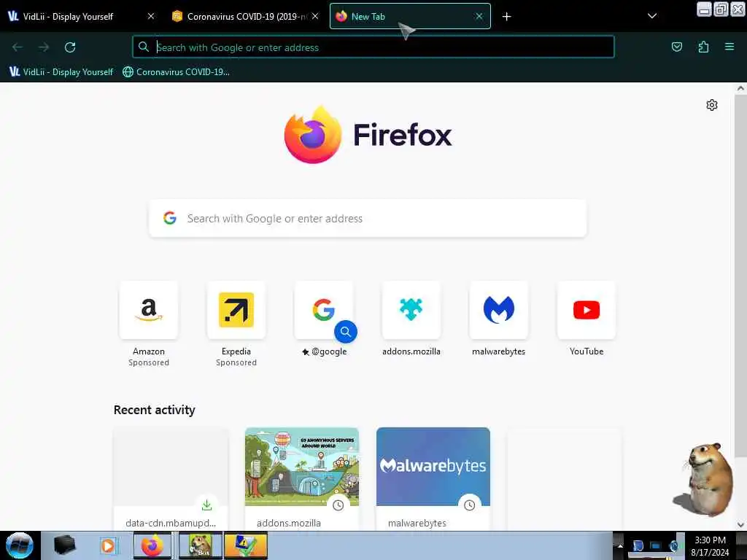Click scrollbar down arrow on the page
Image resolution: width=747 pixels, height=560 pixels.
coord(740,525)
